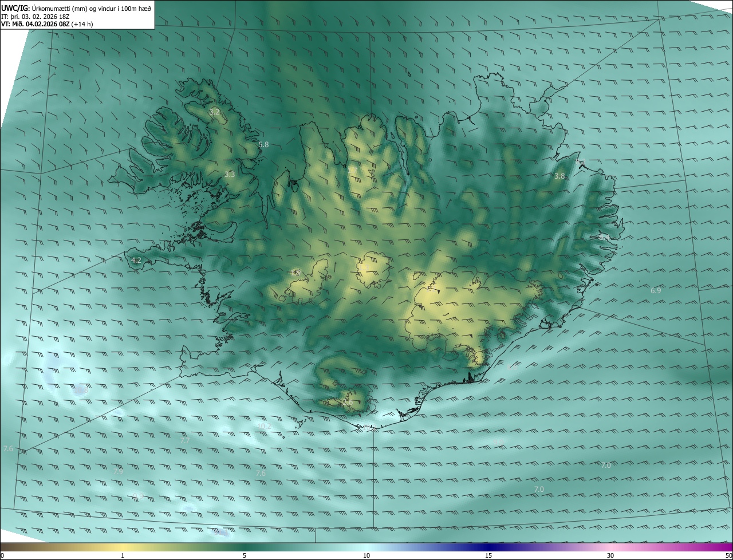Screen dimensions: 733x560
Task: Click the '10.2' precipitation value label
Action: (x=264, y=426)
